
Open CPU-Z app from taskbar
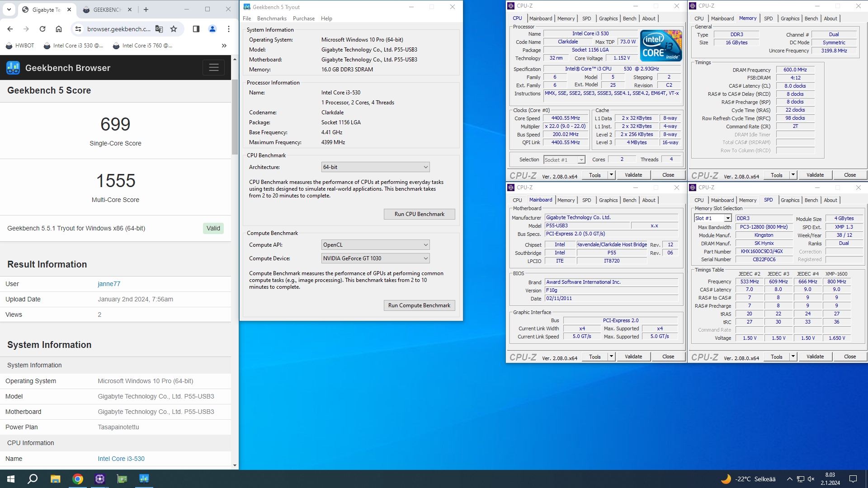[100, 479]
